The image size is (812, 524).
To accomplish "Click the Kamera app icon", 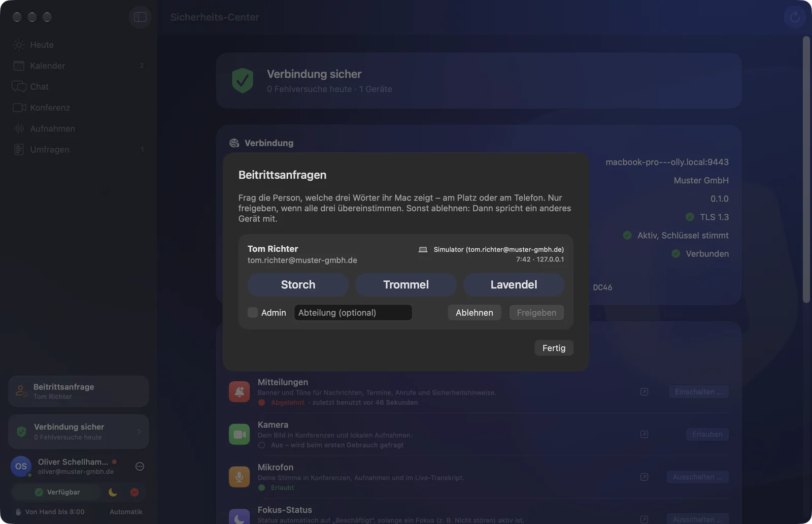I will coord(239,435).
